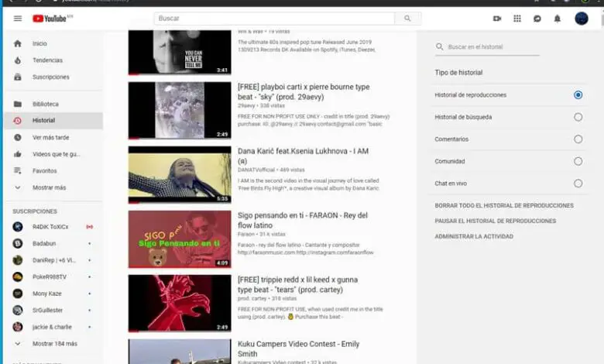Open the YouTube apps grid

pyautogui.click(x=517, y=18)
